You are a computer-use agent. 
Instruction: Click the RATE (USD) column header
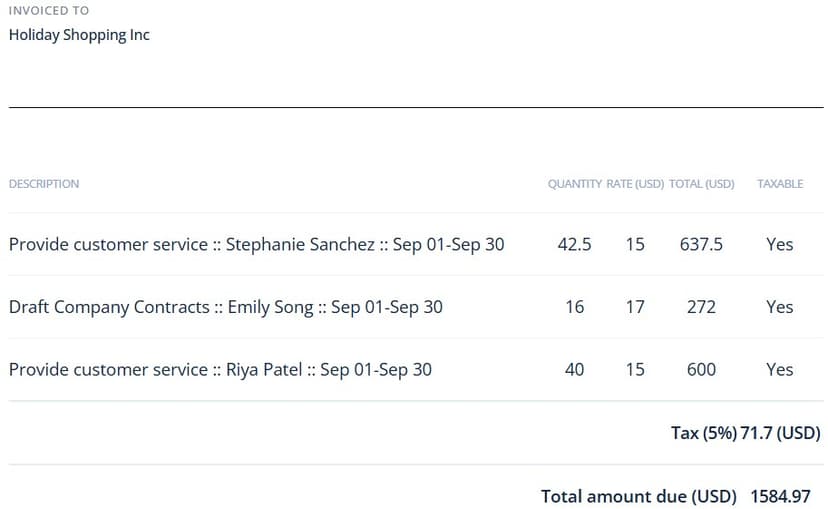click(635, 184)
